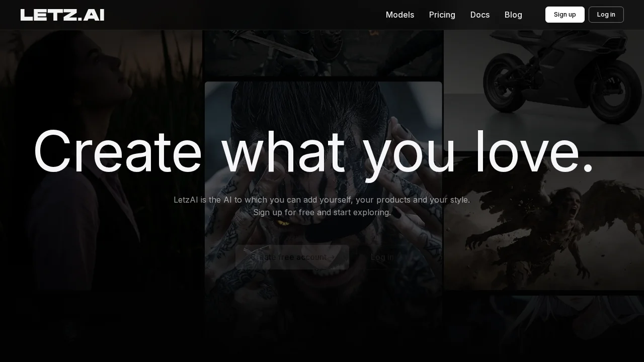Click the Log in link below the tagline
Viewport: 644px width, 362px height.
(382, 257)
